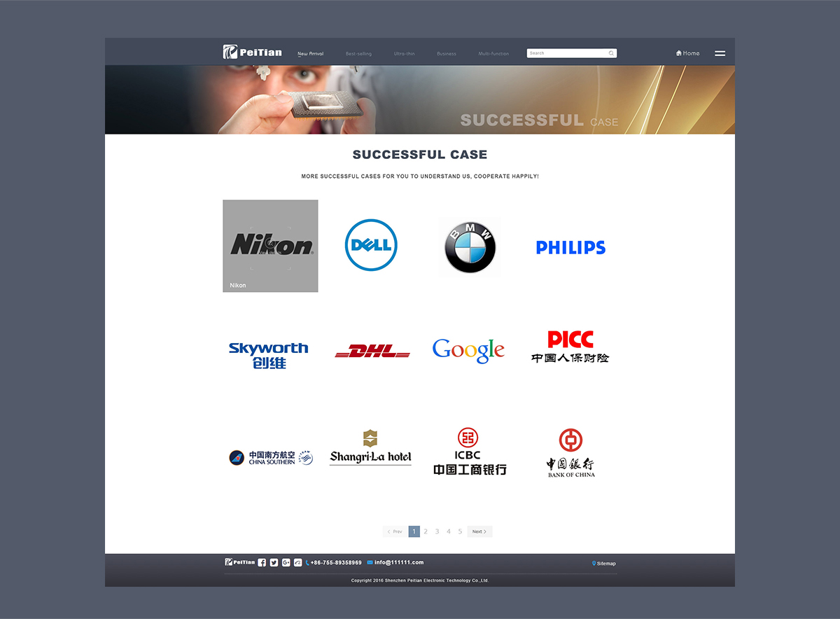
Task: Open the Sitemap link in the footer
Action: coord(604,563)
